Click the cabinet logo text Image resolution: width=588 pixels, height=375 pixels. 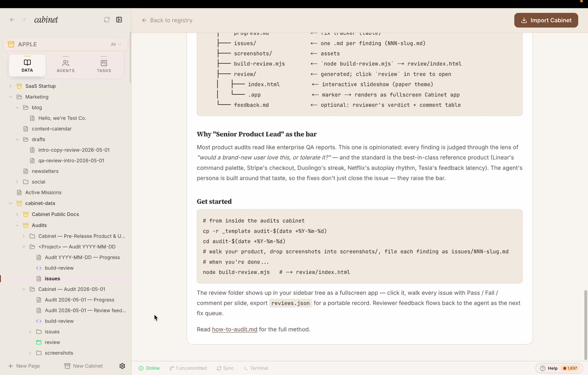pos(46,20)
